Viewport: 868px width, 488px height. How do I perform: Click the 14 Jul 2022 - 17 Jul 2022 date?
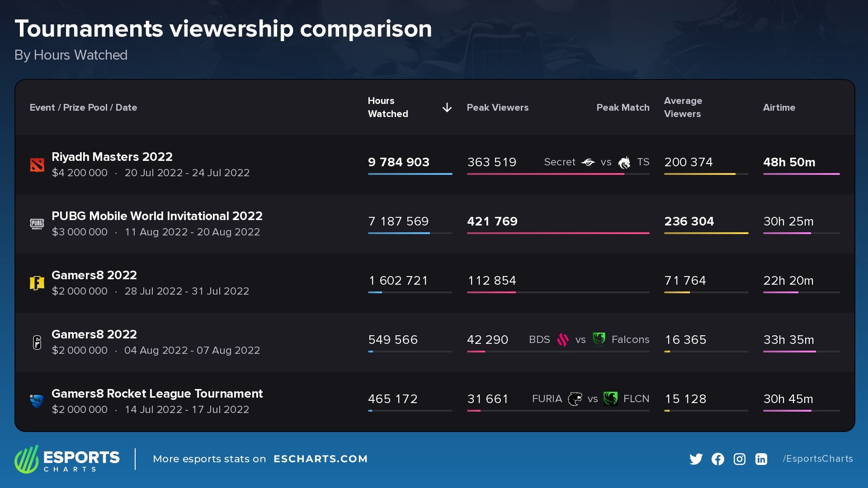point(187,409)
